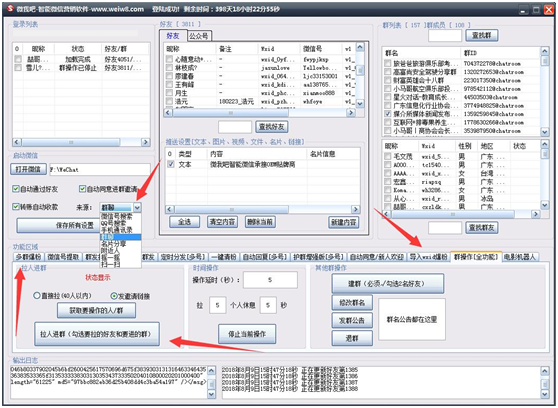This screenshot has height=408, width=558.
Task: Choose 扫一扫 from source dropdown
Action: click(110, 264)
